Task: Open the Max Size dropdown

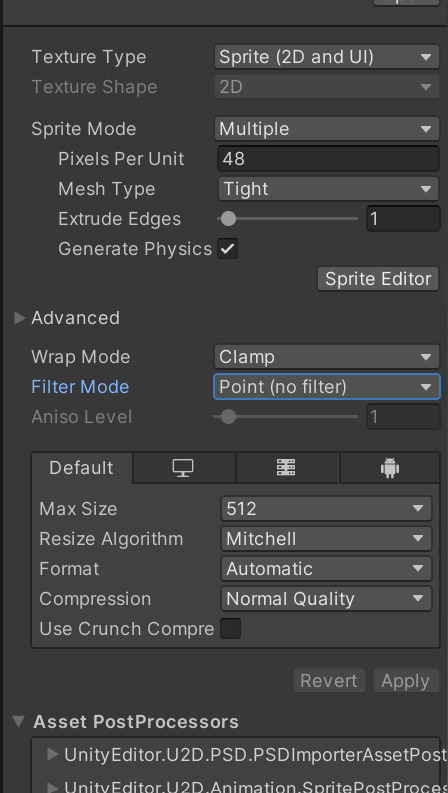Action: [x=327, y=508]
